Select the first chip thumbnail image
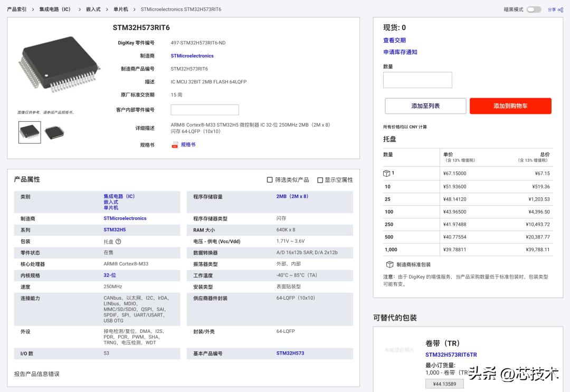 coord(30,132)
